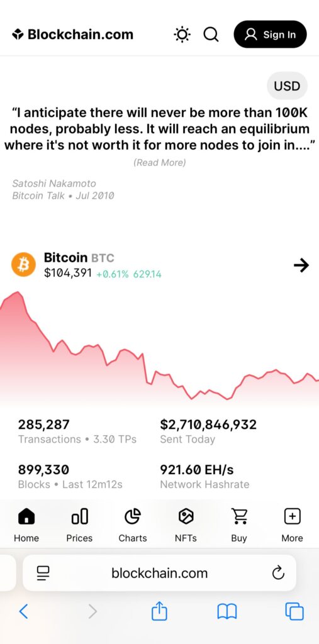Tap the Sign In button

[270, 35]
